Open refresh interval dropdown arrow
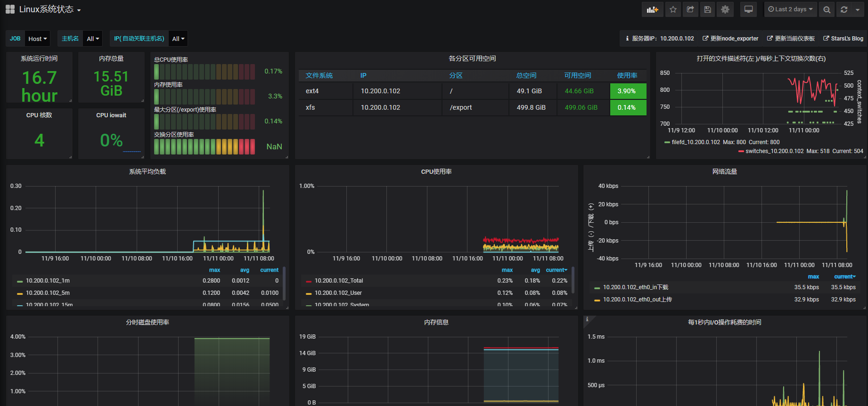The image size is (868, 406). (858, 9)
